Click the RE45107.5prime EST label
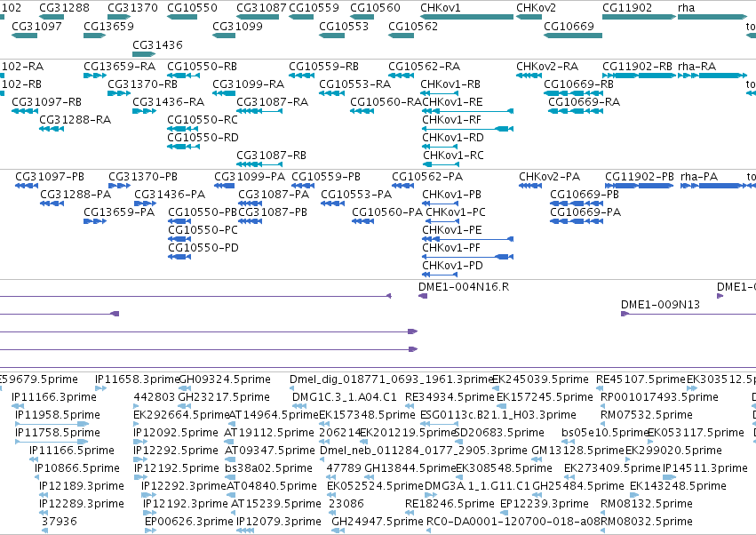Viewport: 756px width, 535px height. coord(641,379)
